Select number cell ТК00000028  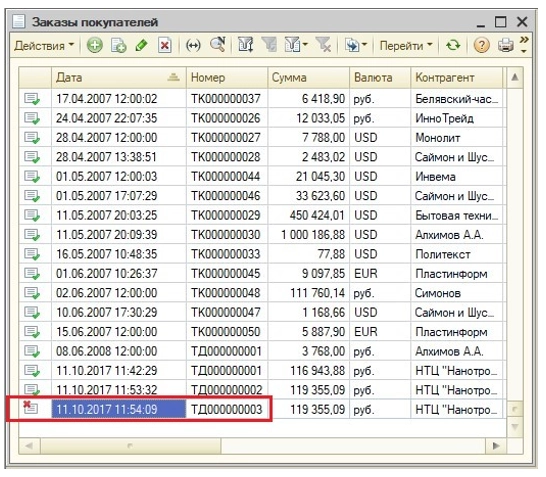pyautogui.click(x=227, y=157)
